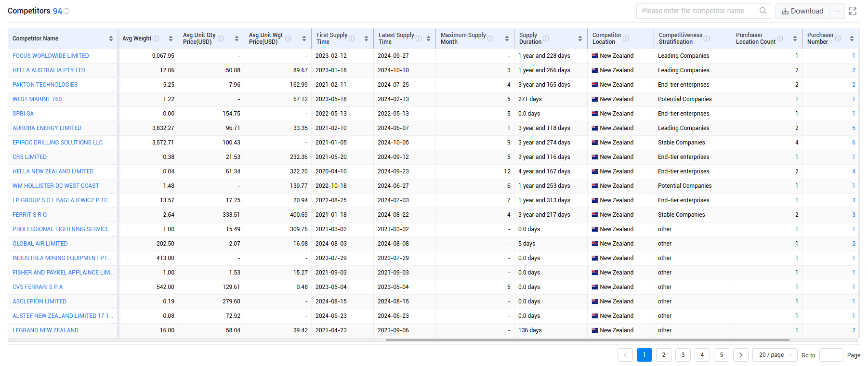Sort by Competitor Name column

(x=111, y=39)
